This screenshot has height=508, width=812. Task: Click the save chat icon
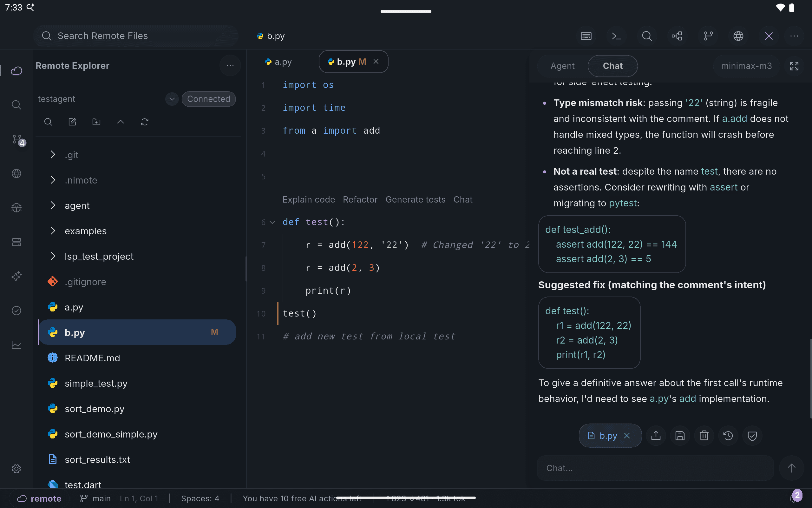click(680, 436)
